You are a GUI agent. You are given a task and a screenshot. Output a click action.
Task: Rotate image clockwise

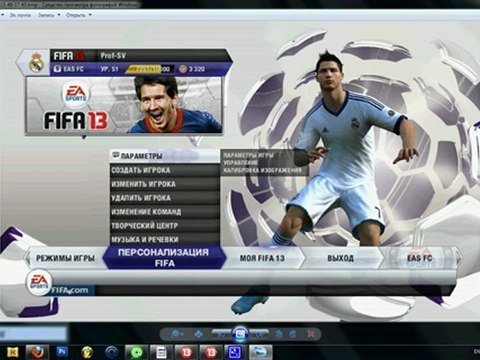293,334
